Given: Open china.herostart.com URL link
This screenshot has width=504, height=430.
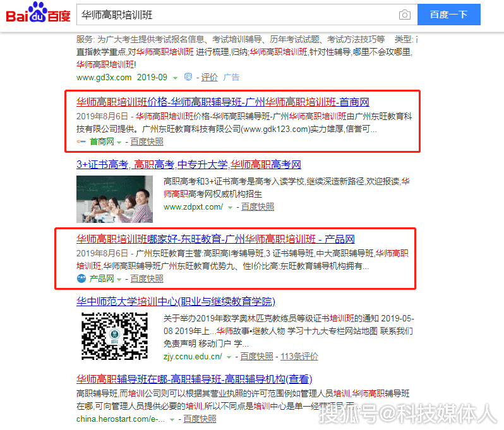Looking at the screenshot, I should click(121, 419).
